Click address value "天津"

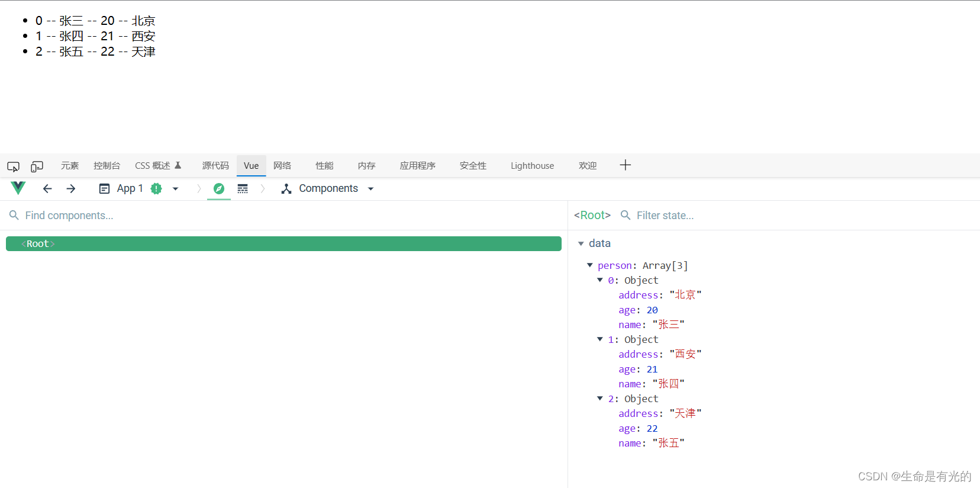685,413
